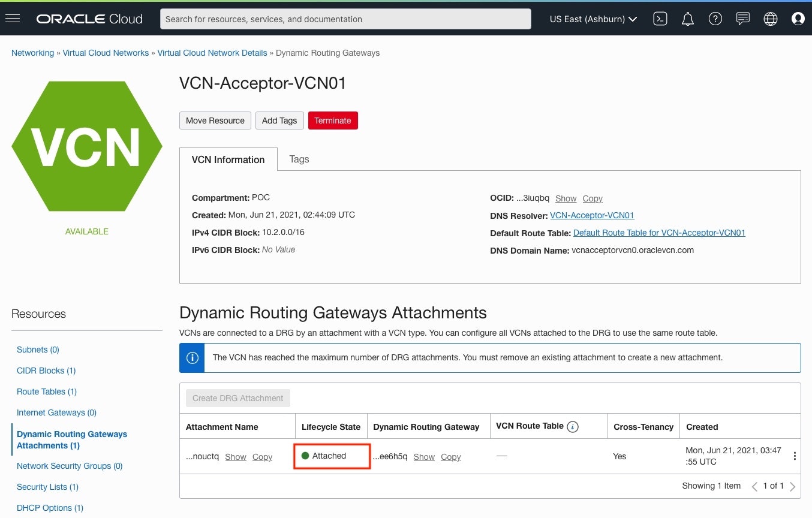Go to previous page of attachments

coord(755,486)
